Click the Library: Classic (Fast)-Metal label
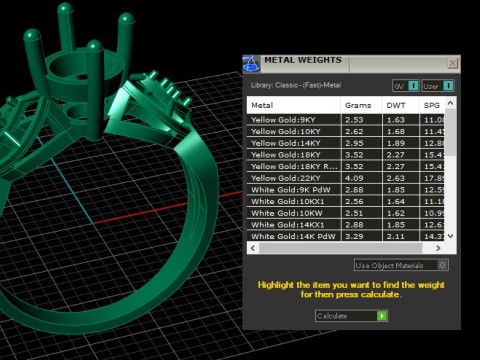This screenshot has height=360, width=480. [x=296, y=85]
